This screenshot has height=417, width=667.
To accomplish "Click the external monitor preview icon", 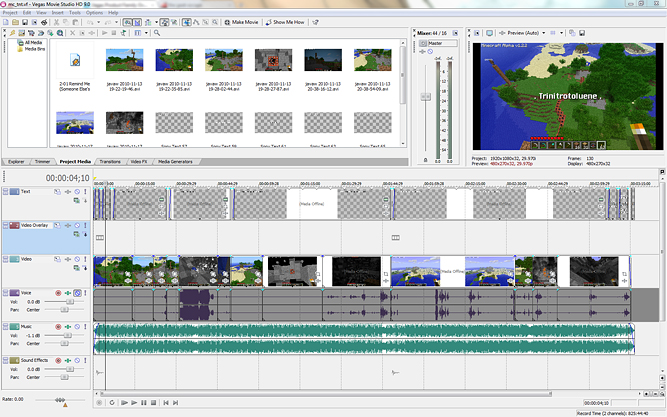I will pyautogui.click(x=490, y=33).
